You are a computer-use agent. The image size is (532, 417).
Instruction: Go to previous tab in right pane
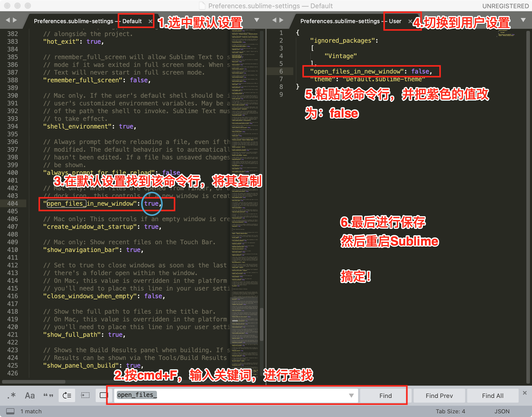click(x=274, y=20)
